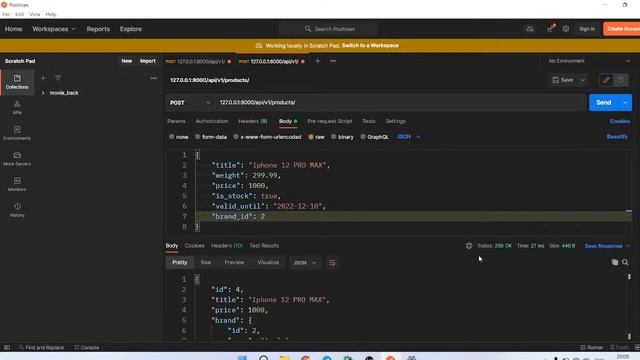Show the response Raw view
This screenshot has width=640, height=360.
(206, 262)
